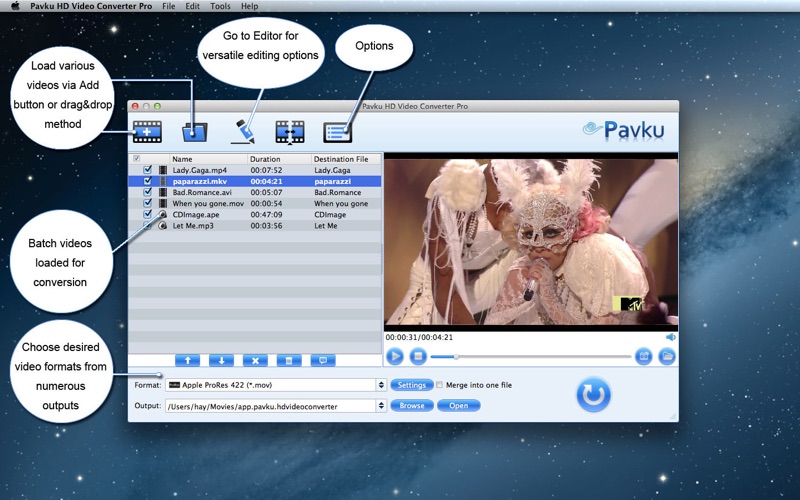Click the Open button
The image size is (800, 500).
click(x=459, y=406)
